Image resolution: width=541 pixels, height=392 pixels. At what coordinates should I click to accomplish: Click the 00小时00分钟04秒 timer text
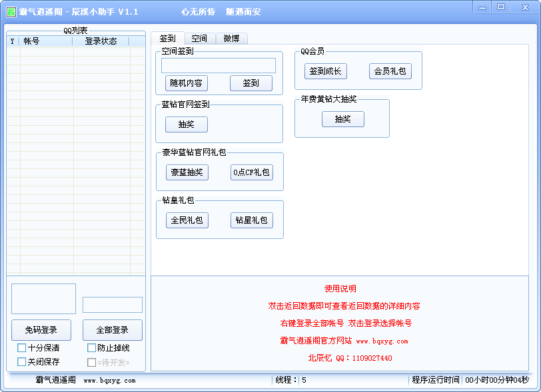click(497, 380)
